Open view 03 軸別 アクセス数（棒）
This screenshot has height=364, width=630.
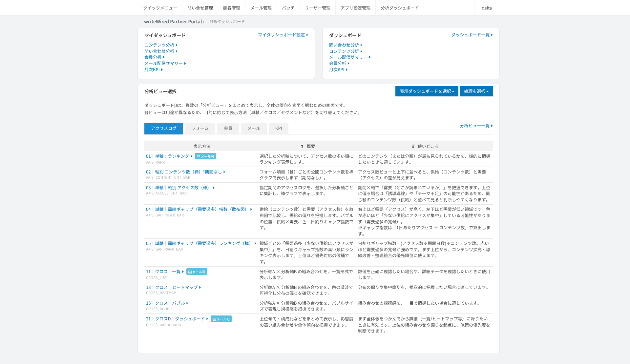click(180, 188)
